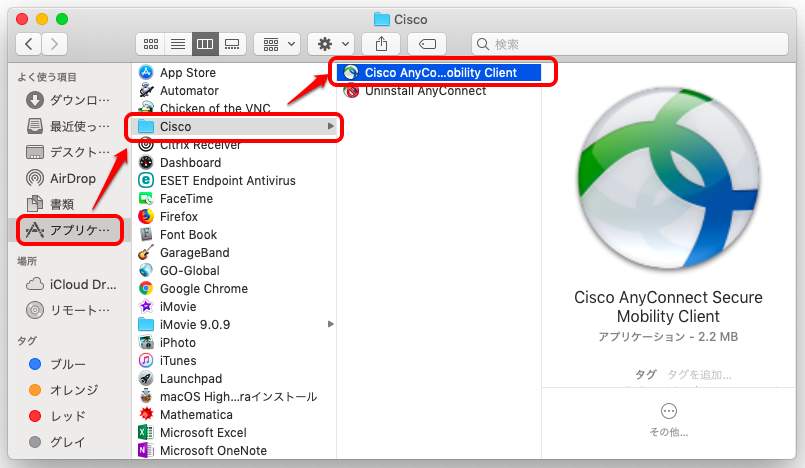Image resolution: width=805 pixels, height=468 pixels.
Task: Select Dashboard in the list
Action: point(234,163)
